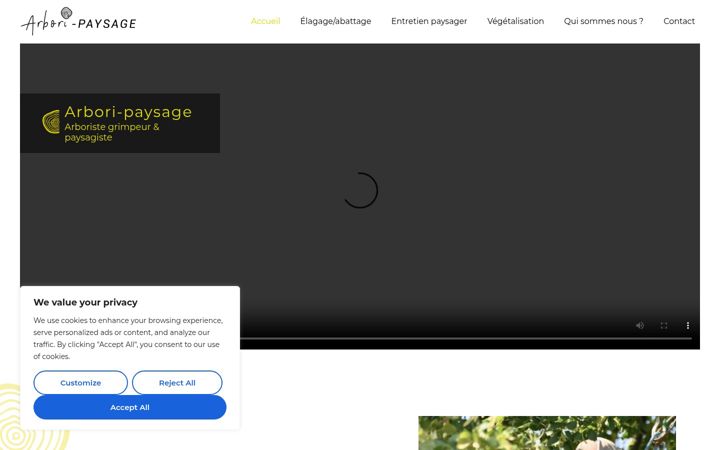Click the Arbori-Paysage logo in header
Screen dimensions: 720x450
point(79,21)
